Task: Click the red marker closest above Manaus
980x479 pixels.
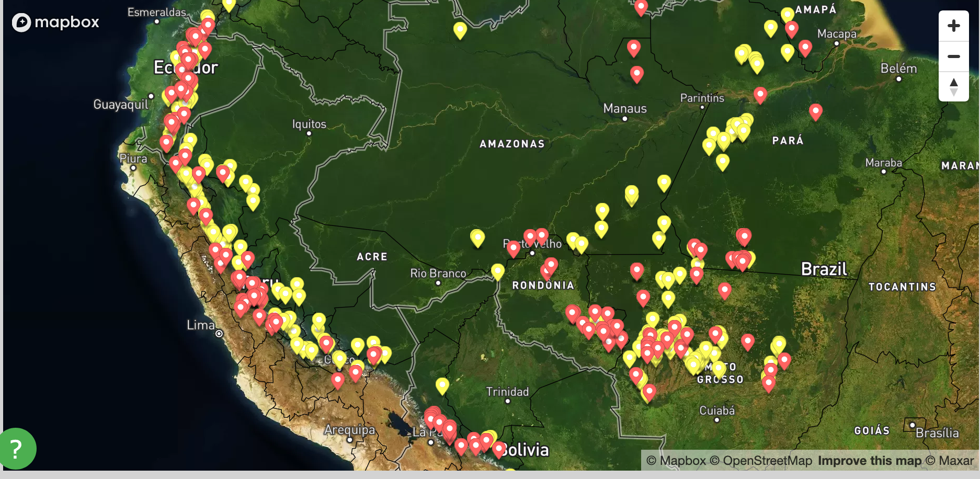Action: tap(636, 73)
